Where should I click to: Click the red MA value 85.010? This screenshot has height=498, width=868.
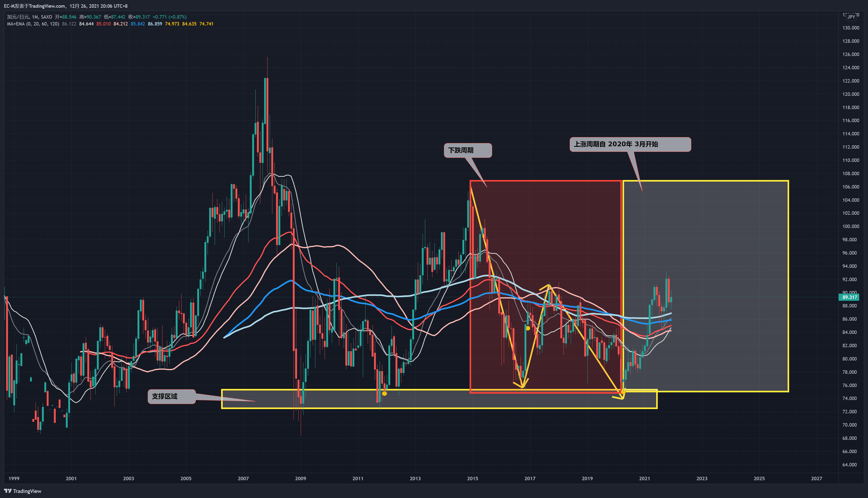click(104, 24)
